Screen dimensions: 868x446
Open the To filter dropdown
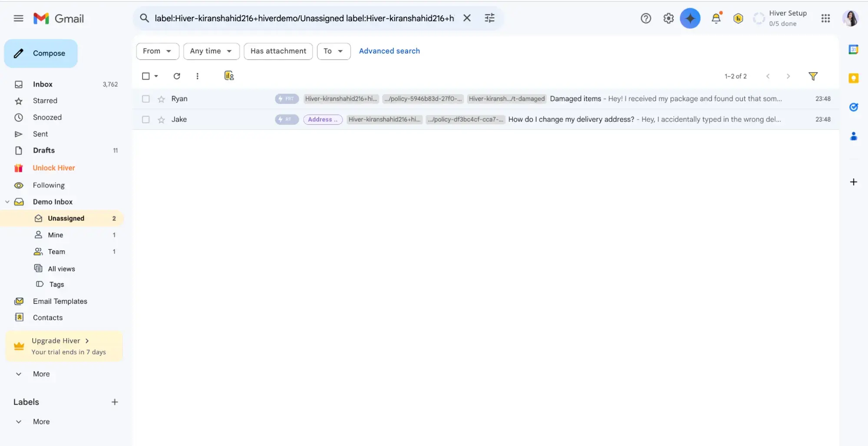pos(333,51)
